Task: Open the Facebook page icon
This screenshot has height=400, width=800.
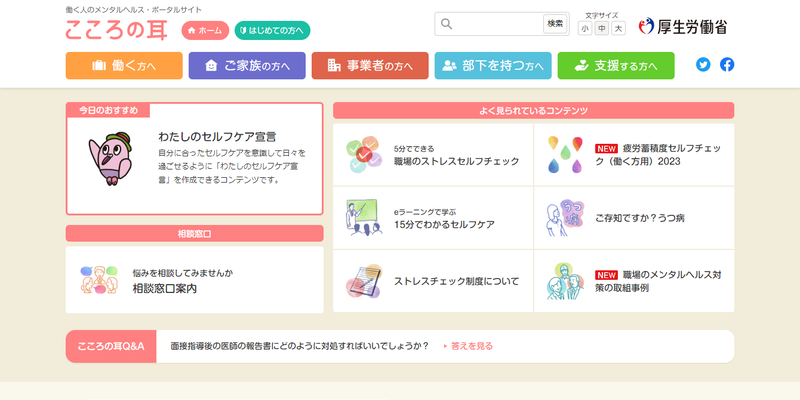Action: pyautogui.click(x=727, y=65)
